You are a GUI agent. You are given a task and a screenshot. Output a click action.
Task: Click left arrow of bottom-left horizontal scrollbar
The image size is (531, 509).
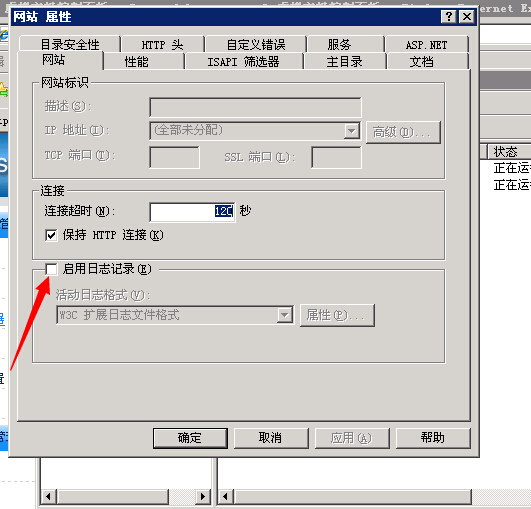click(x=48, y=496)
